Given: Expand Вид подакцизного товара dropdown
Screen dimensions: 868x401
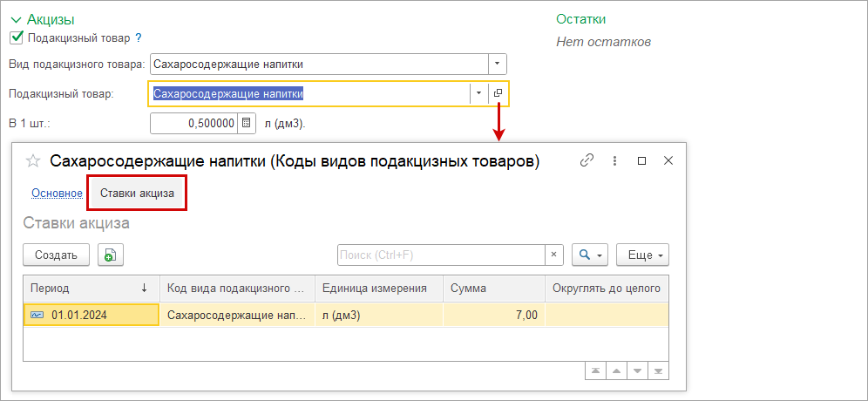Looking at the screenshot, I should [497, 64].
